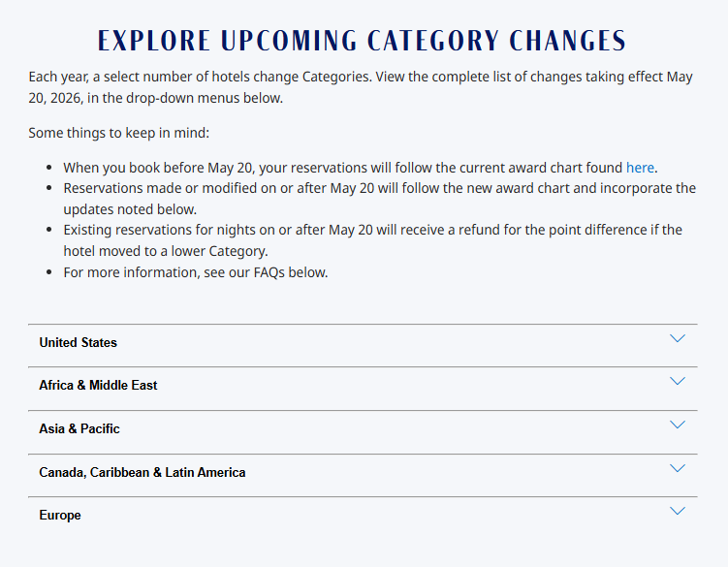The height and width of the screenshot is (567, 728).
Task: Open the Asia & Pacific drop-down label
Action: 79,428
